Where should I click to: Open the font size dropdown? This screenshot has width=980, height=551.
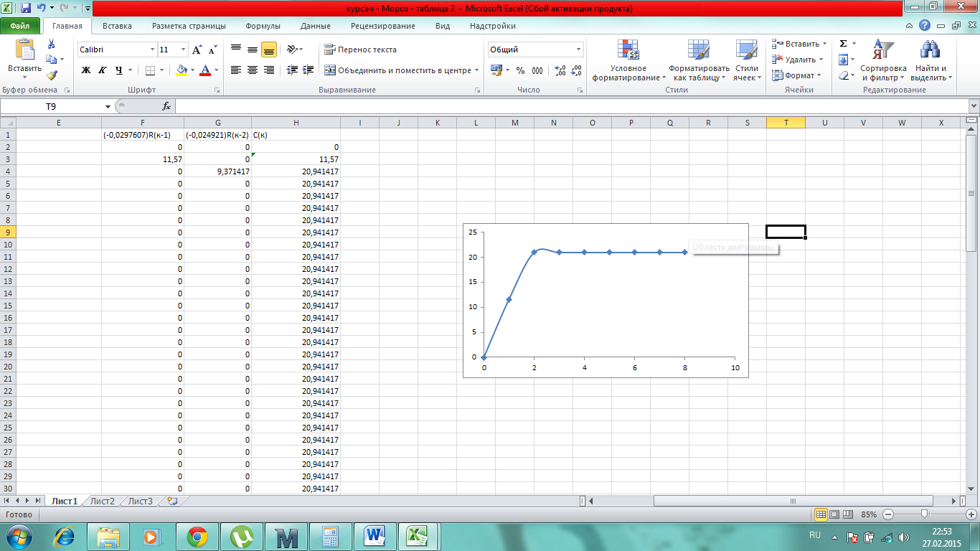(184, 50)
